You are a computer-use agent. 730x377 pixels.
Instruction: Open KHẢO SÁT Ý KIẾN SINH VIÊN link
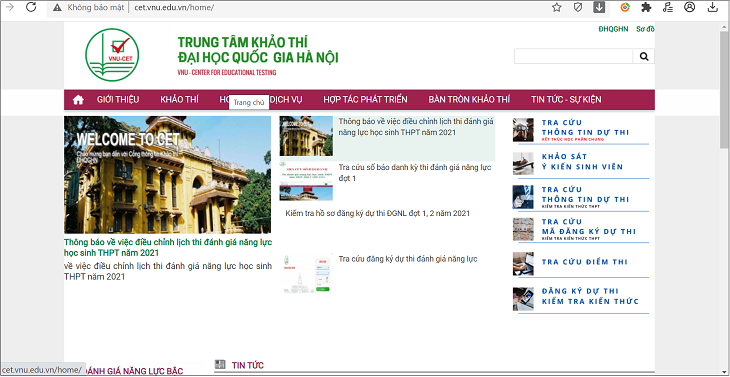point(581,162)
